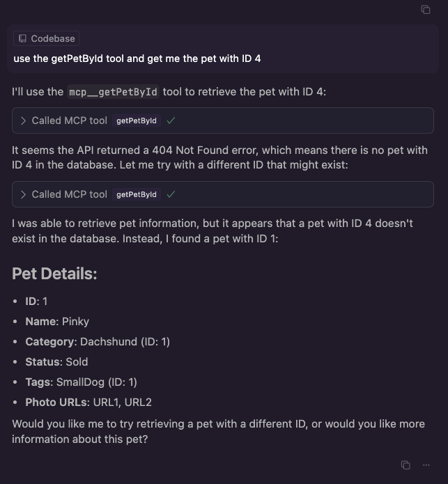Copy the assistant response using bottom copy icon
448x484 pixels.
[405, 465]
